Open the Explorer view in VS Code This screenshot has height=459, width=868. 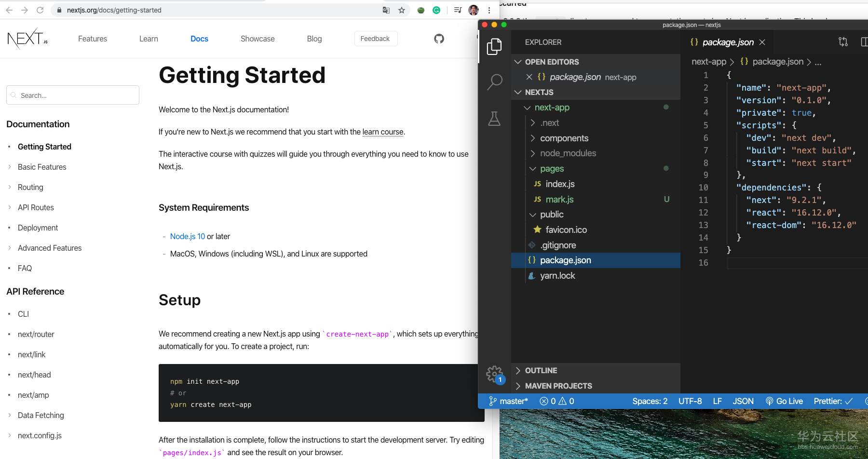494,46
